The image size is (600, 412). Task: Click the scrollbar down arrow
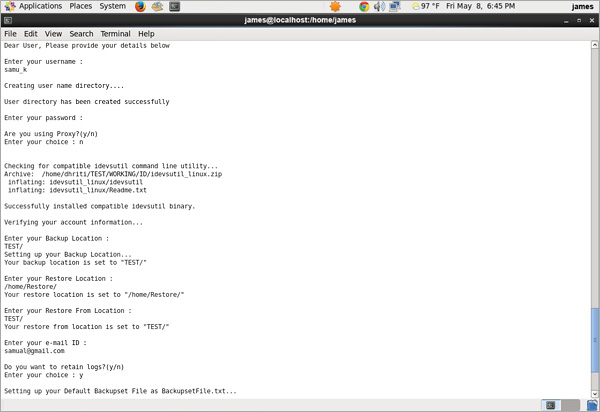point(595,394)
